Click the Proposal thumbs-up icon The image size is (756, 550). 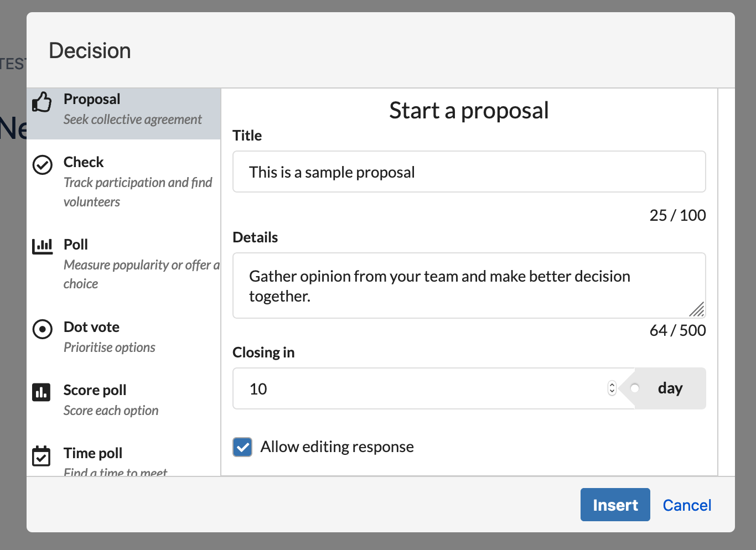(42, 102)
